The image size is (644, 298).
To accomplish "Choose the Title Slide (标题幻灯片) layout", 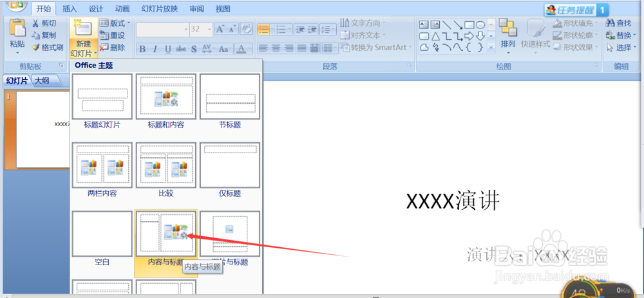I will pyautogui.click(x=102, y=102).
